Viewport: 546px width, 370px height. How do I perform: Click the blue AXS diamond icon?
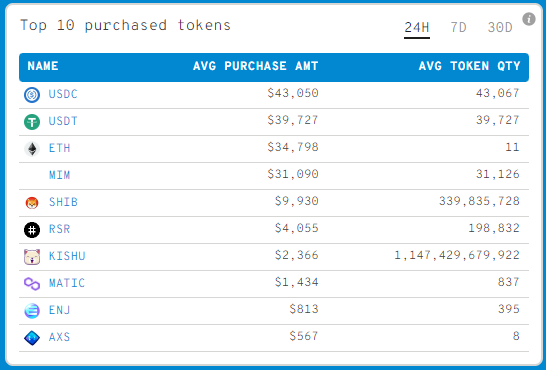(x=32, y=338)
